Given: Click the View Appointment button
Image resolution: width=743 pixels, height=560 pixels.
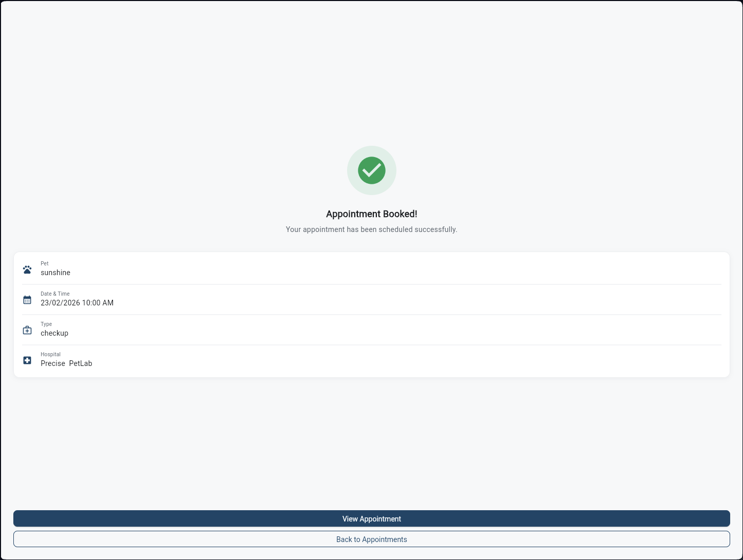Looking at the screenshot, I should tap(371, 518).
